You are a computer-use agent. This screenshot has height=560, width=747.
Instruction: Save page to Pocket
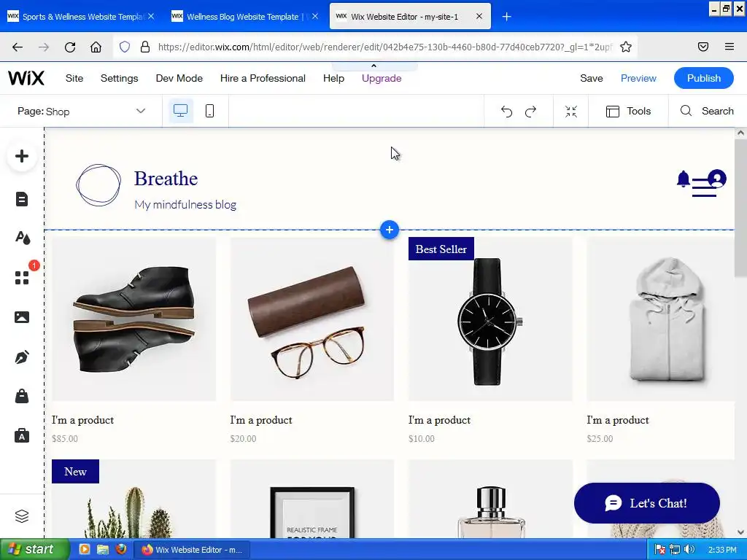(x=703, y=47)
